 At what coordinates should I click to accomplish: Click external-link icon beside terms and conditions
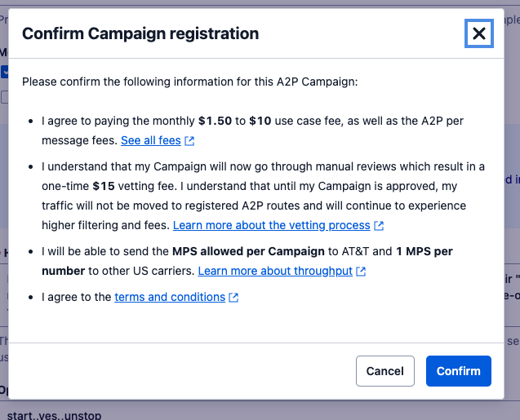coord(234,298)
